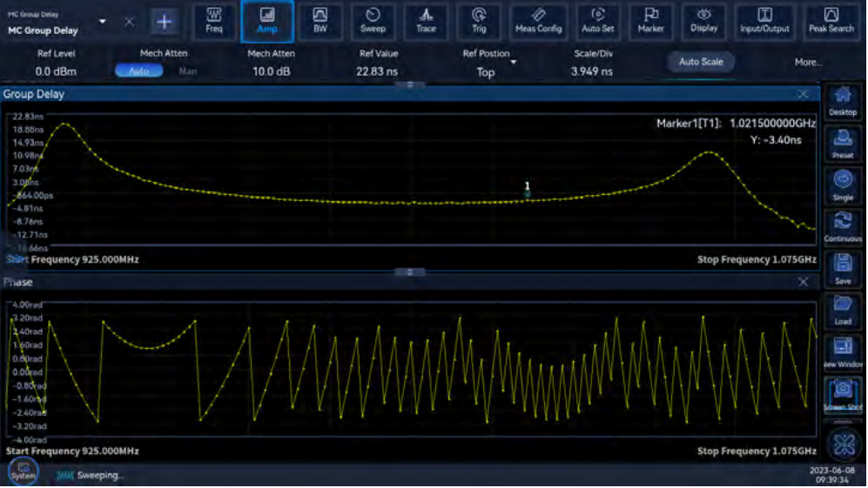Viewport: 868px width, 488px height.
Task: Switch to Continuous sweep mode
Action: [x=843, y=227]
